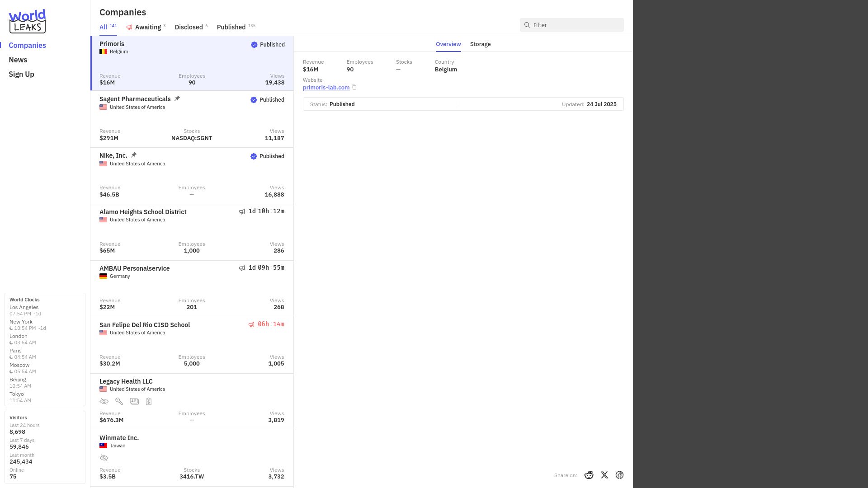Click the Last 24 hours visitors value 8,698

17,432
